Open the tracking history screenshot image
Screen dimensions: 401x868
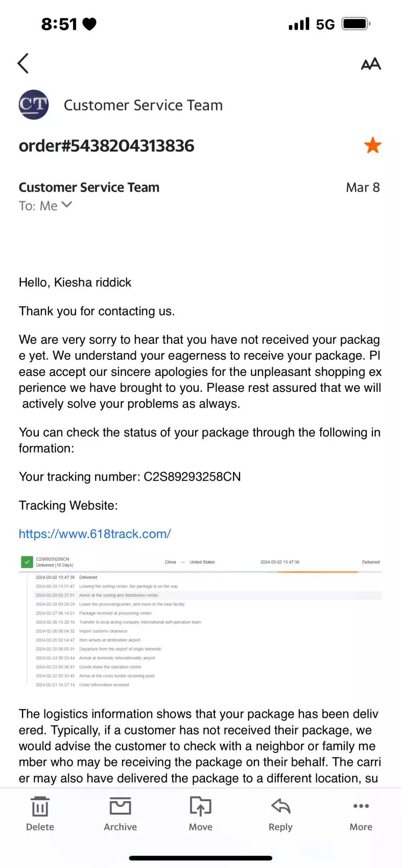point(200,621)
